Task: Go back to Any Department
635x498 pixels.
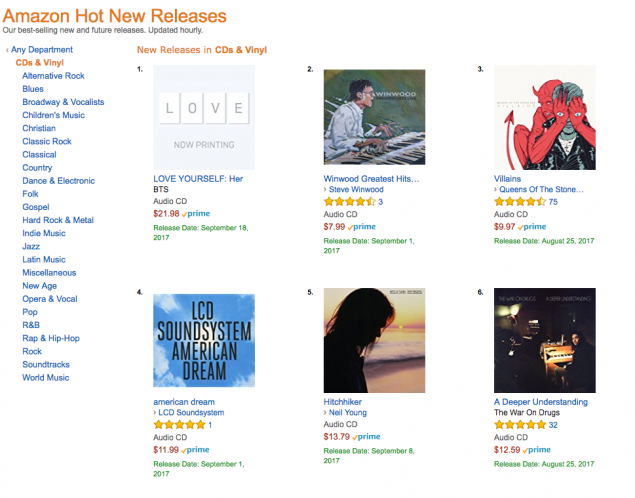Action: pos(42,50)
